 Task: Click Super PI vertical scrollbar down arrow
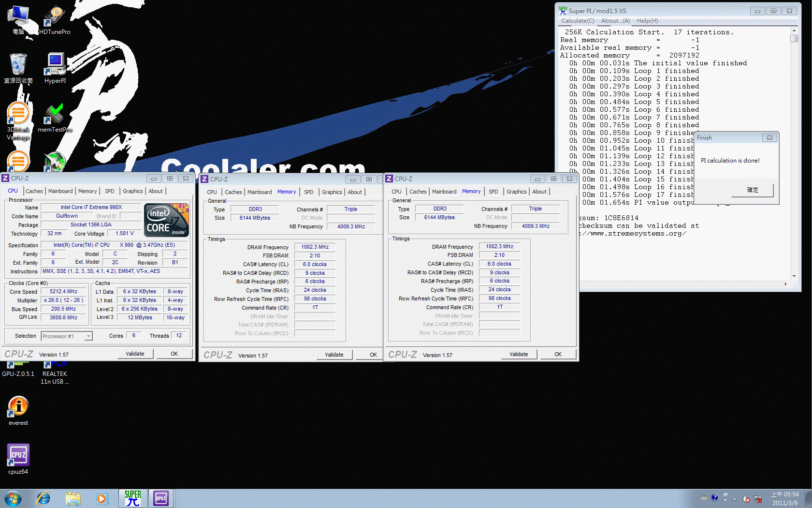click(x=794, y=276)
